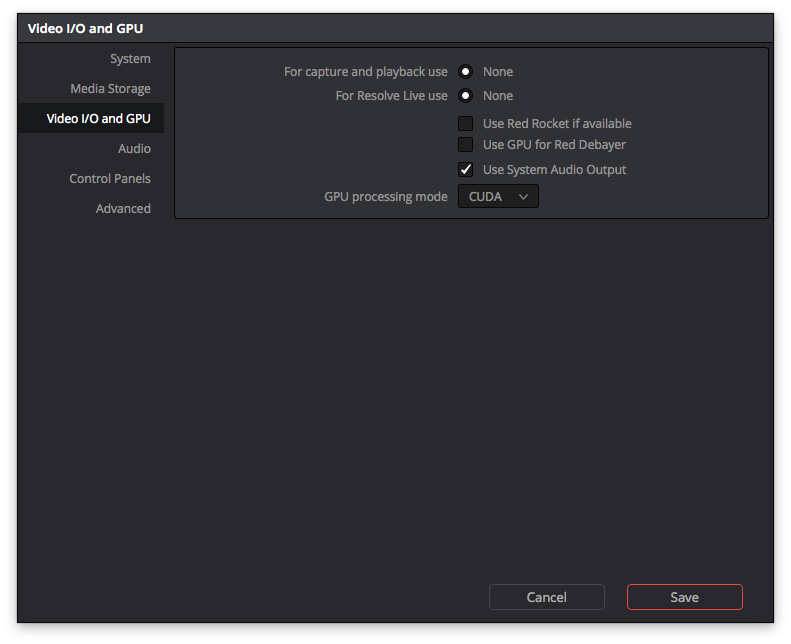This screenshot has height=644, width=791.
Task: Select None radio for capture and playback
Action: [x=466, y=72]
